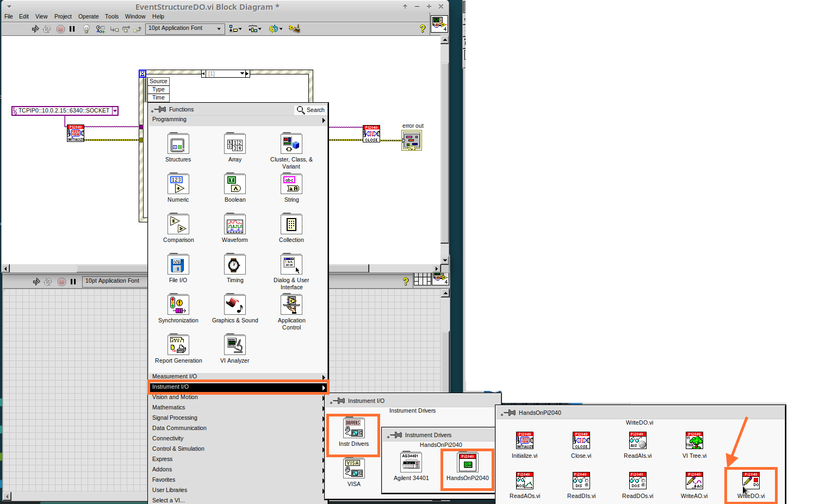Pick the ReadAOs.vi icon

[525, 481]
